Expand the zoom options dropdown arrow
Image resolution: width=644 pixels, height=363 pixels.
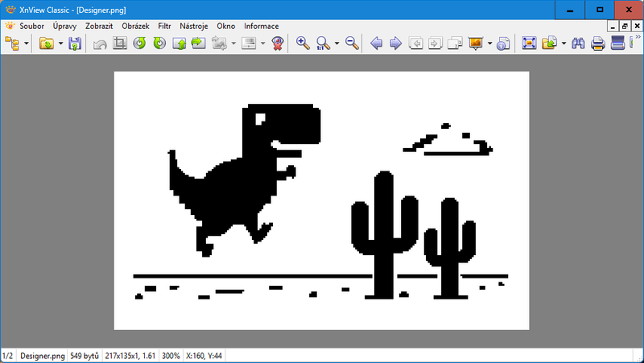coord(336,43)
